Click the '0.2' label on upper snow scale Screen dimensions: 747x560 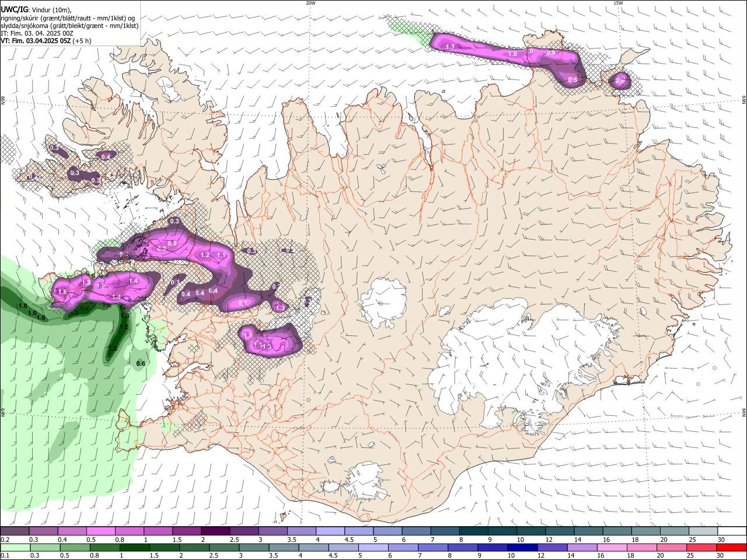(5, 540)
